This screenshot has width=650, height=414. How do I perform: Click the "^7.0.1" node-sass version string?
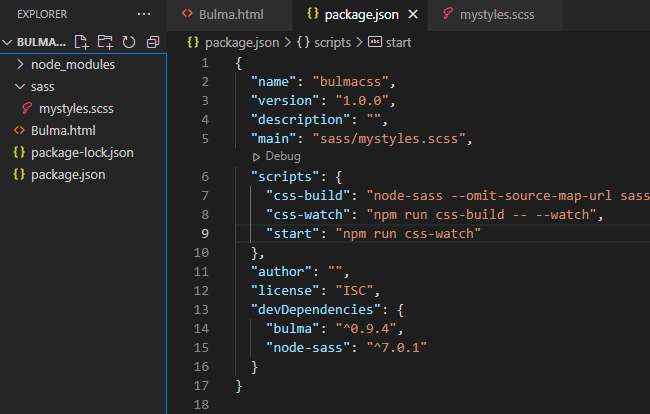coord(396,348)
